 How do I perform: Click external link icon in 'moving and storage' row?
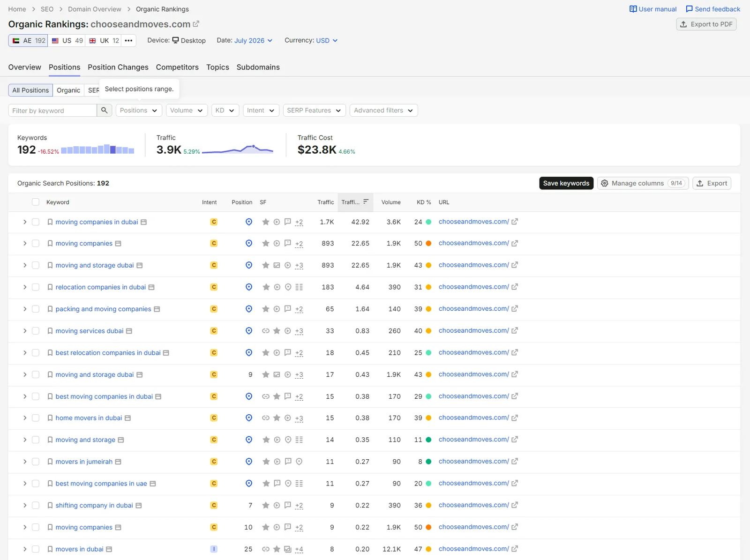pyautogui.click(x=515, y=440)
